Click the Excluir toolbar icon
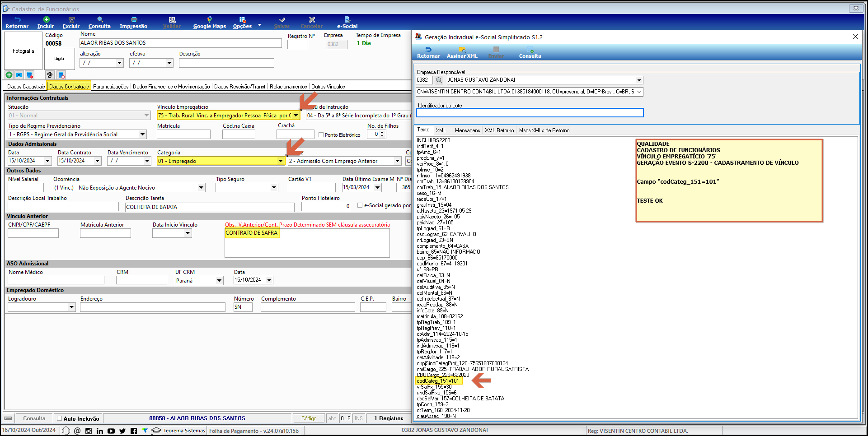The width and height of the screenshot is (868, 436). coord(71,23)
